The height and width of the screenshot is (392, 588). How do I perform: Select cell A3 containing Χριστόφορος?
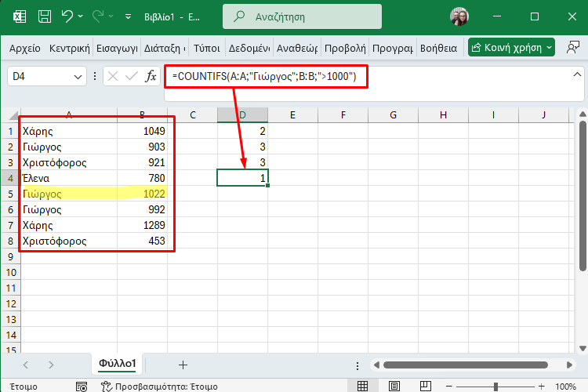[x=69, y=162]
